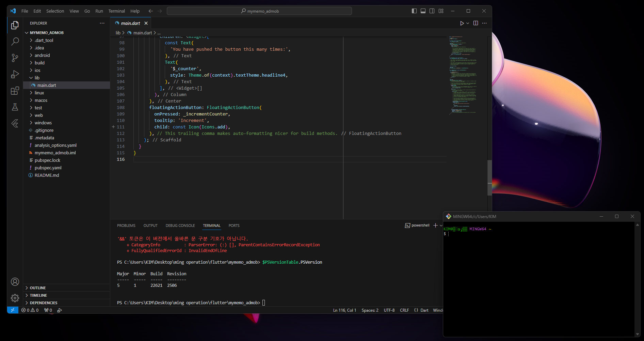Viewport: 644px width, 341px height.
Task: Open the File menu
Action: pyautogui.click(x=25, y=11)
